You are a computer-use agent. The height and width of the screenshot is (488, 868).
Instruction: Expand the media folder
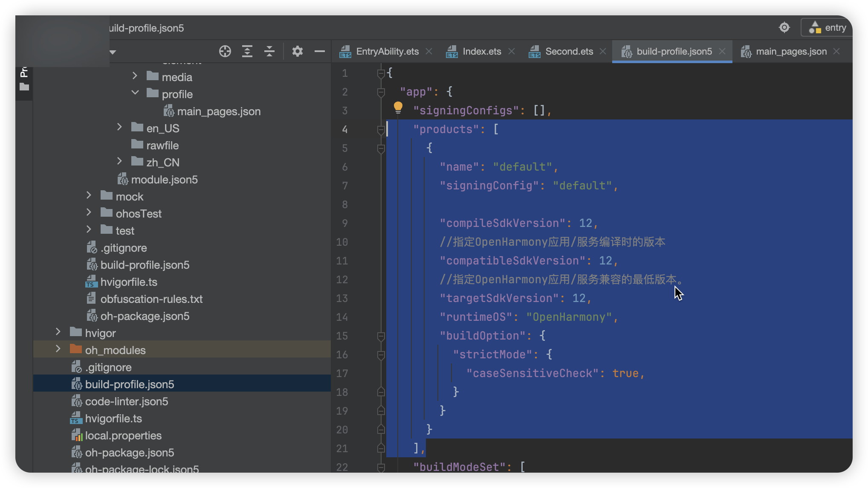[x=135, y=76]
